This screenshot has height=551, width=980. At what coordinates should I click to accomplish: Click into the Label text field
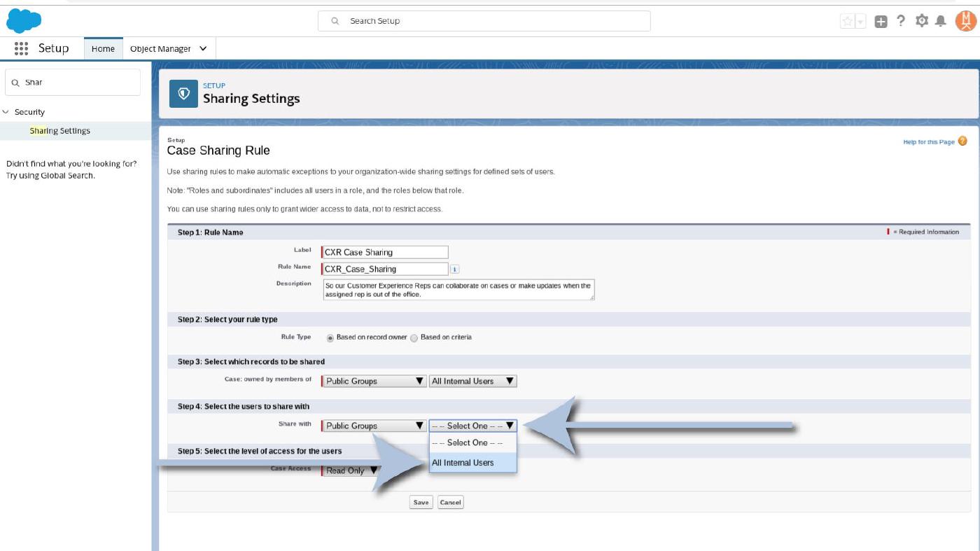pos(385,252)
